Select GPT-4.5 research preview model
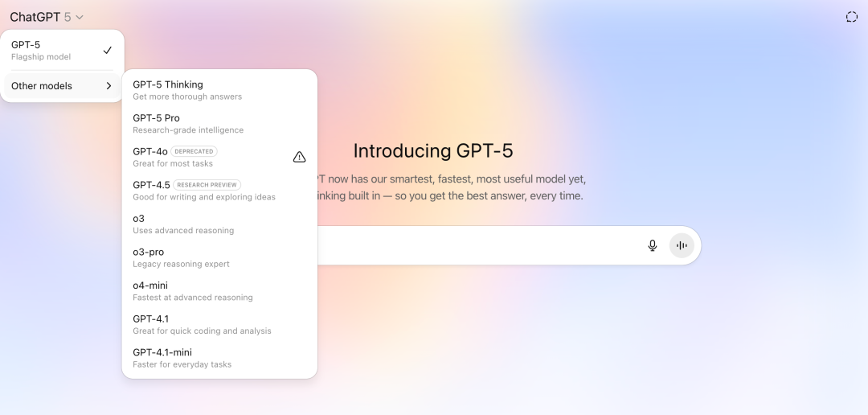The height and width of the screenshot is (415, 868). (x=219, y=191)
